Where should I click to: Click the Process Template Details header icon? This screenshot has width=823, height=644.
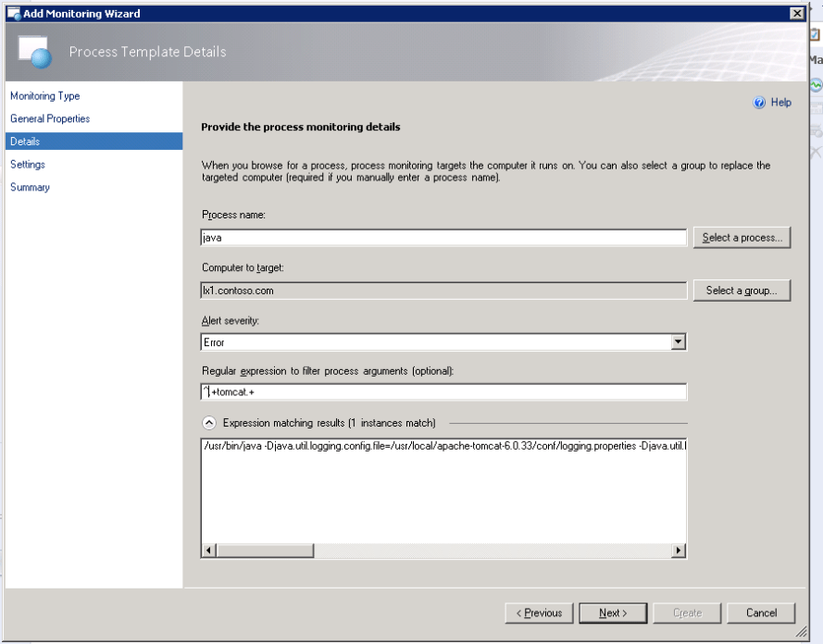click(34, 53)
